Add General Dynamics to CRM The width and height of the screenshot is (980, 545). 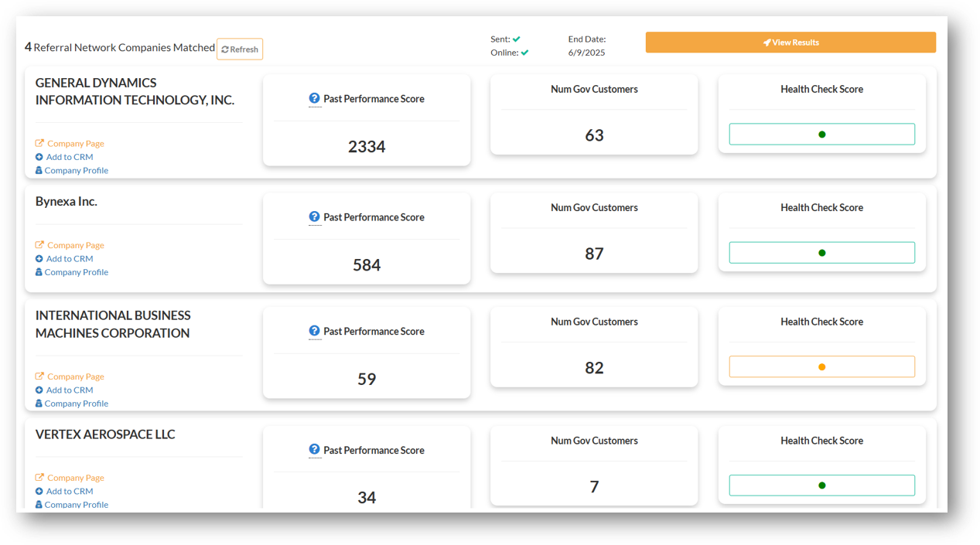(x=69, y=157)
